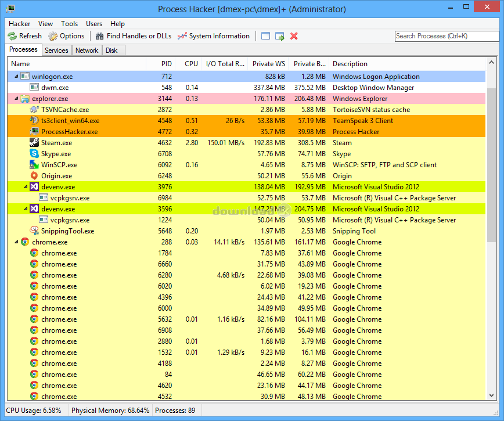
Task: Sort by Private Bytes column header
Action: pyautogui.click(x=309, y=64)
